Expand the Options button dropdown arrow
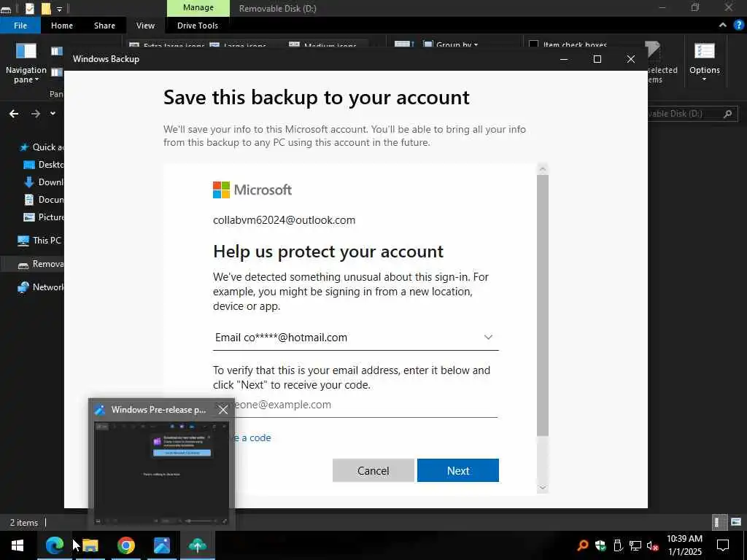Image resolution: width=747 pixels, height=560 pixels. 705,79
